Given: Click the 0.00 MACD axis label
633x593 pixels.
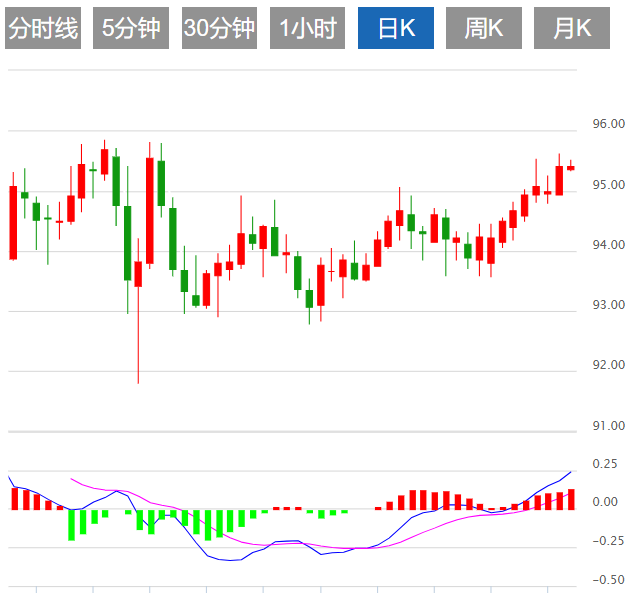Looking at the screenshot, I should point(605,502).
